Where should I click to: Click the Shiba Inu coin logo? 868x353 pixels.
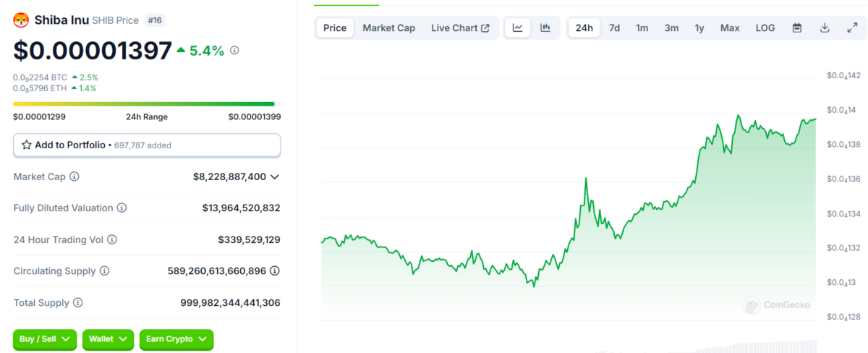click(21, 20)
